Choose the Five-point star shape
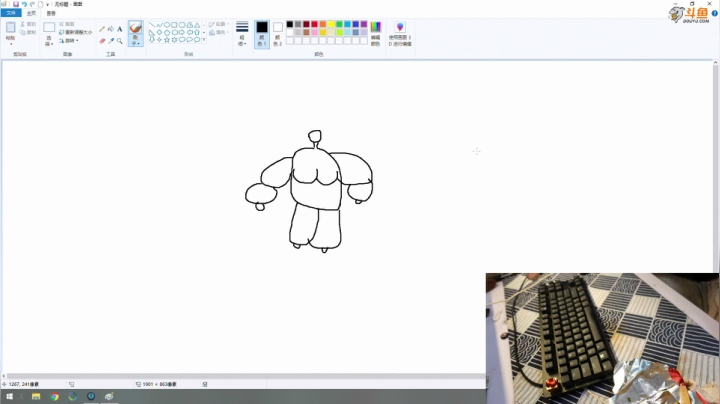Screen dimensions: 720x404 pos(167,40)
